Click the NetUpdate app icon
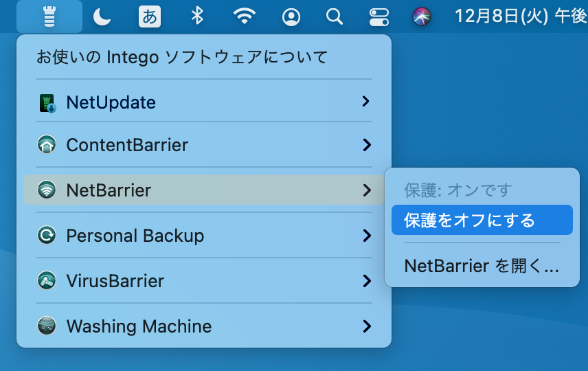The height and width of the screenshot is (371, 588). (47, 103)
